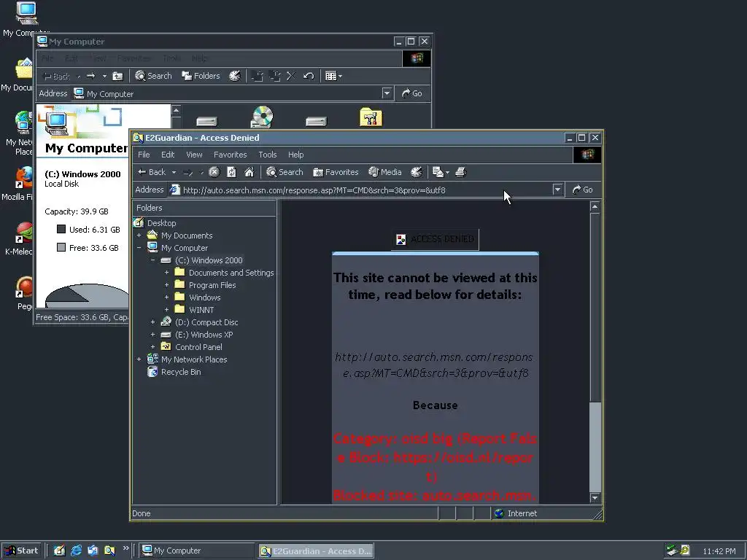Click Folders in the My Computer window toolbar
Viewport: 747px width, 560px height.
pyautogui.click(x=201, y=76)
